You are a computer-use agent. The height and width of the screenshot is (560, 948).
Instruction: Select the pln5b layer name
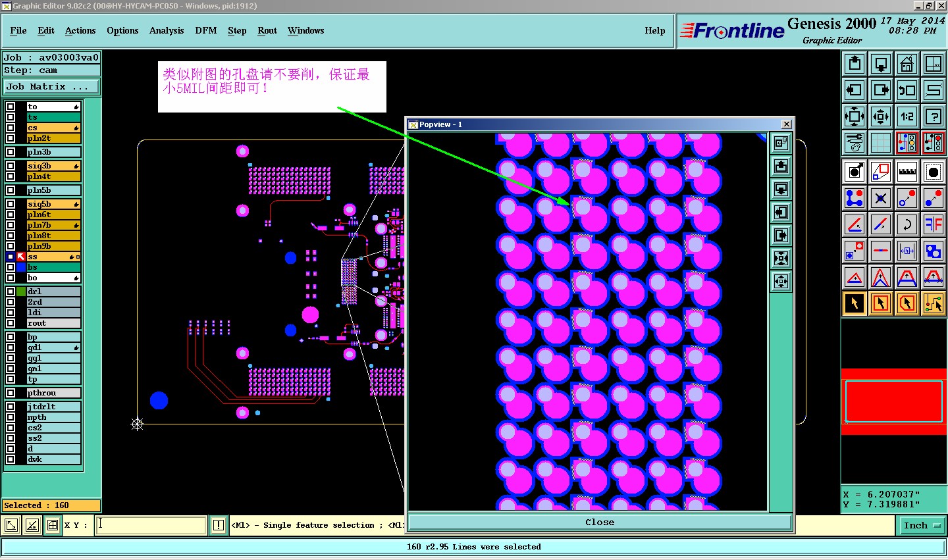53,190
